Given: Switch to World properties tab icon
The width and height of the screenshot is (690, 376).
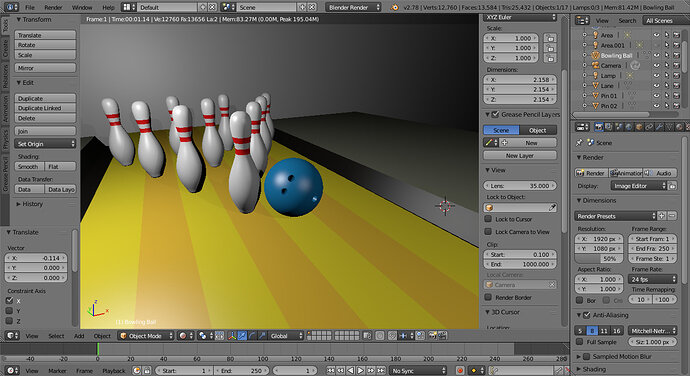Looking at the screenshot, I should tap(629, 127).
